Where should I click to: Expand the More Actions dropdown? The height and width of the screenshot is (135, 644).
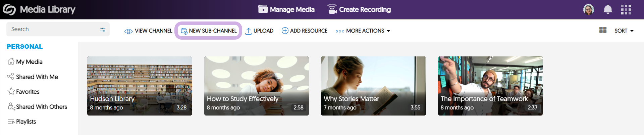tap(363, 31)
